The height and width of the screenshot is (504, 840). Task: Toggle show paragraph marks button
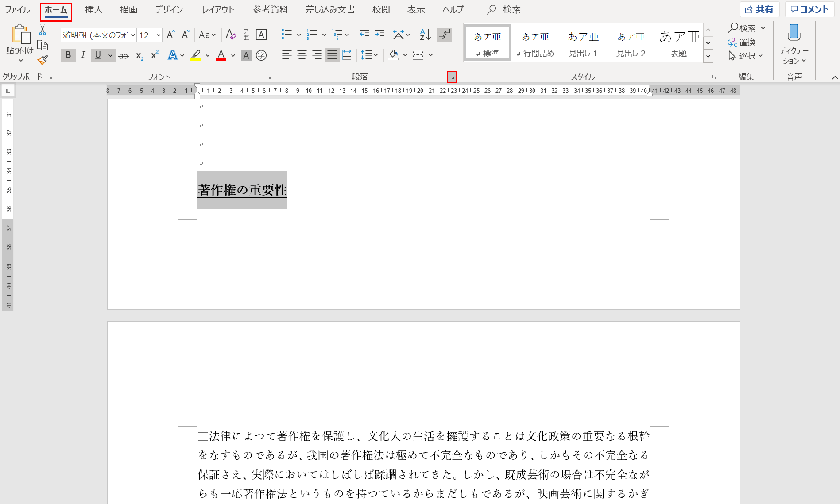445,35
